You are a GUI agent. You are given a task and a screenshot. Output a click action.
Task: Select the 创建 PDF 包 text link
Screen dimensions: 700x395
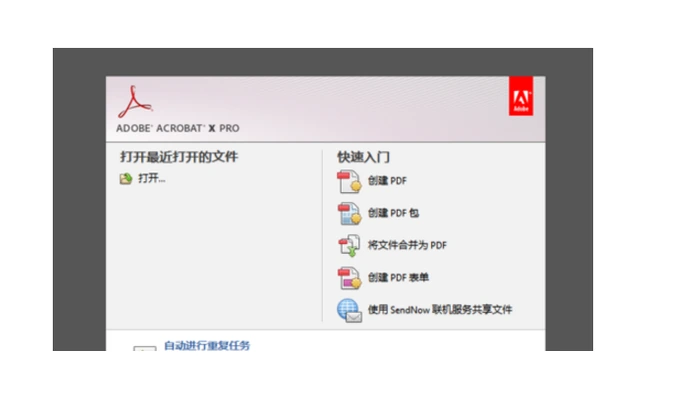point(393,213)
